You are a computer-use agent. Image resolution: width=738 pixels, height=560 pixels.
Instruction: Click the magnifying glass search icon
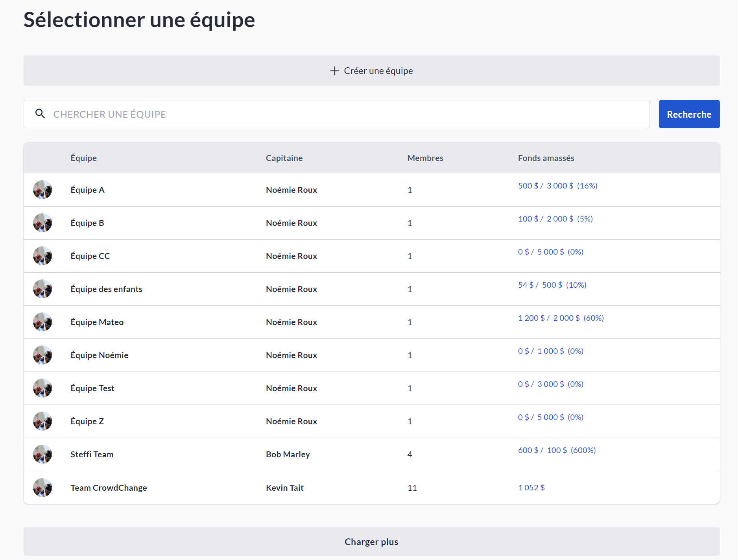click(40, 114)
